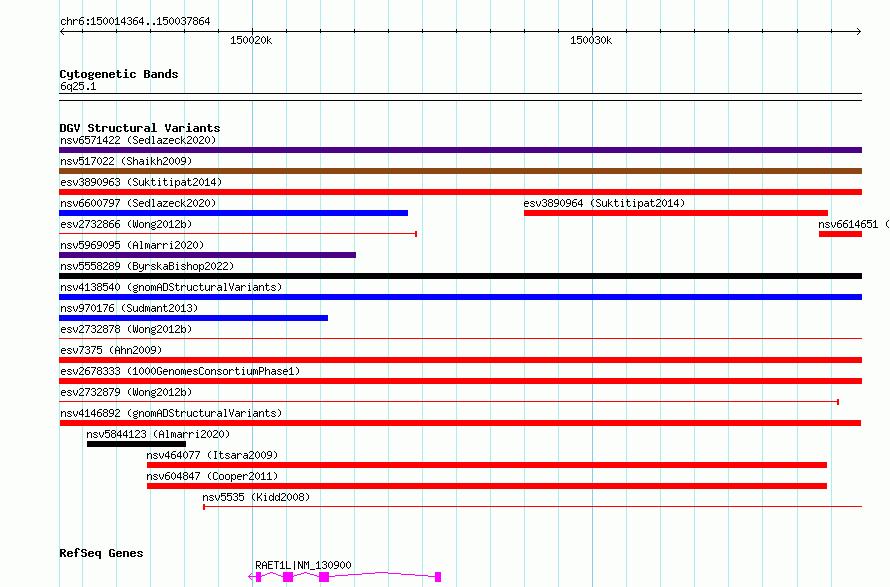Open the nsv970176 (Sudmant2013) label

129,308
